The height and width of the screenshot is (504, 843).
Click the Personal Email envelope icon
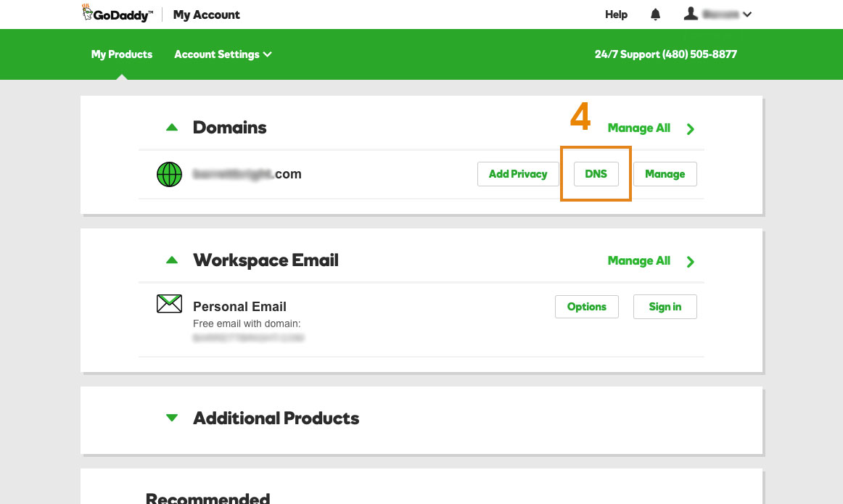(169, 304)
